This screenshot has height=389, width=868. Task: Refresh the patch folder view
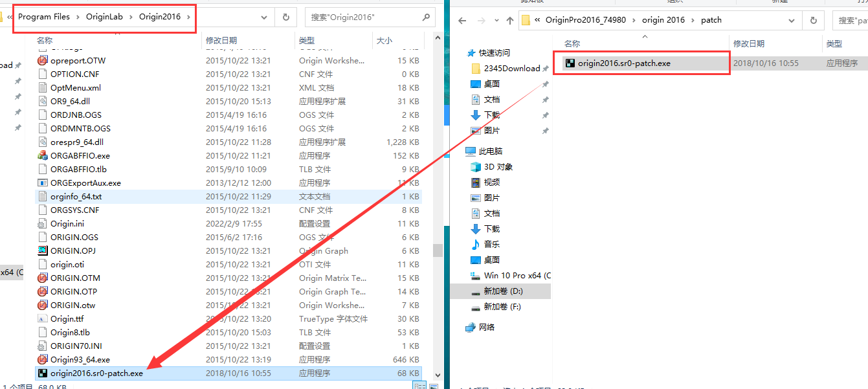pos(814,20)
